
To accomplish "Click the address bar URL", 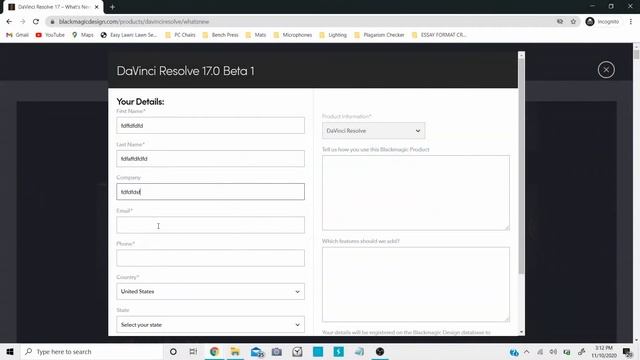I will click(x=134, y=22).
